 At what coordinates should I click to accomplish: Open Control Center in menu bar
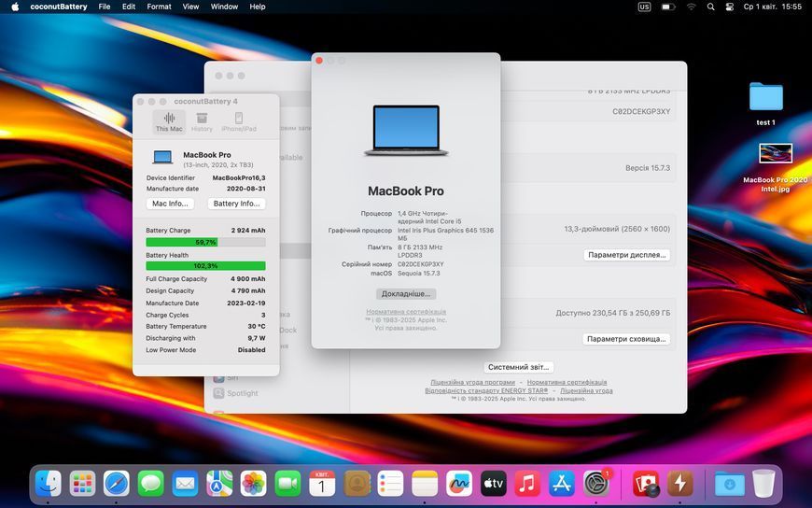(x=729, y=7)
